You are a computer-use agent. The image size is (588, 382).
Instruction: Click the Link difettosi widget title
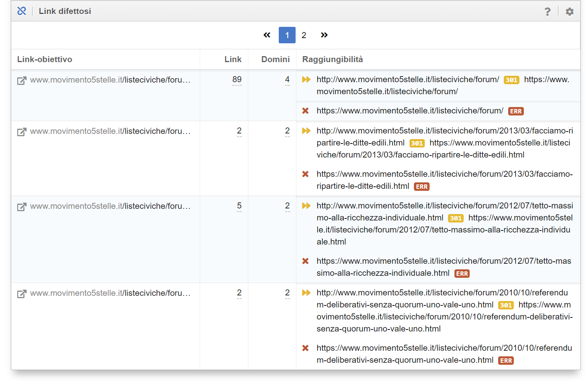tap(65, 11)
